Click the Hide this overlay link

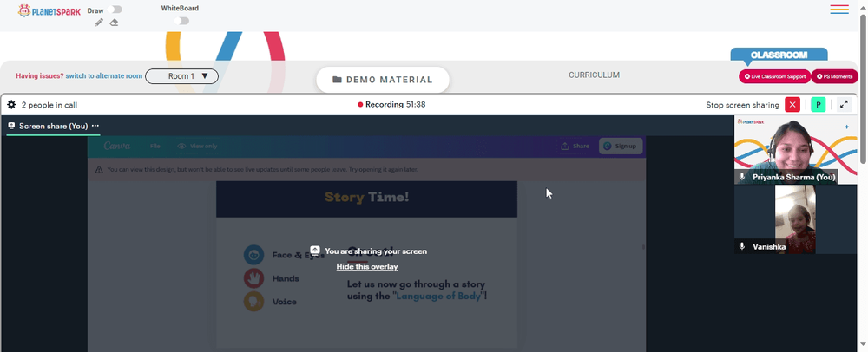(367, 266)
